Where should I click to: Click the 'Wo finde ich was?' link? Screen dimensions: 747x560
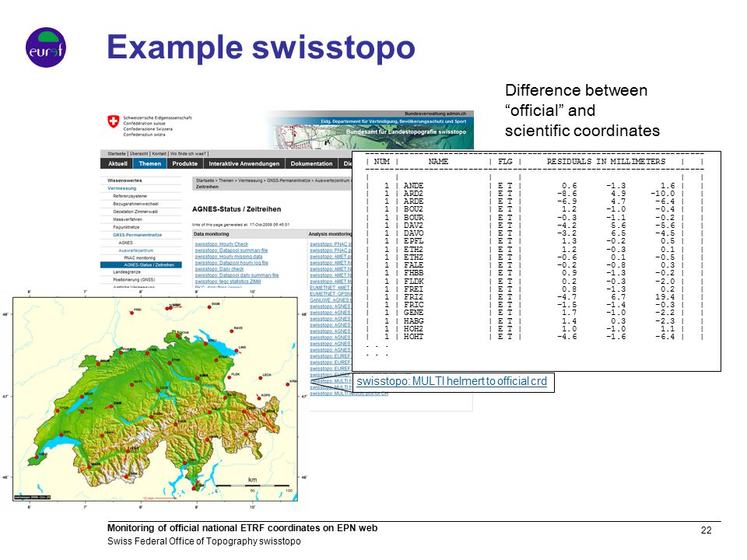pos(188,153)
